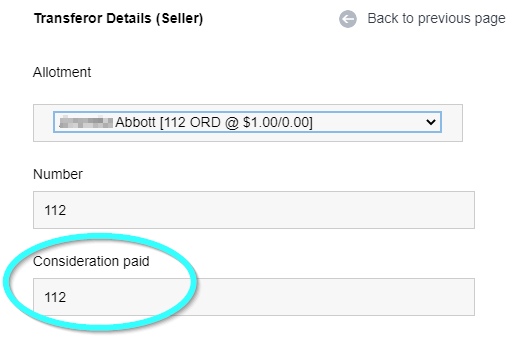The image size is (515, 362).
Task: Click the Allotment field label
Action: pos(62,72)
